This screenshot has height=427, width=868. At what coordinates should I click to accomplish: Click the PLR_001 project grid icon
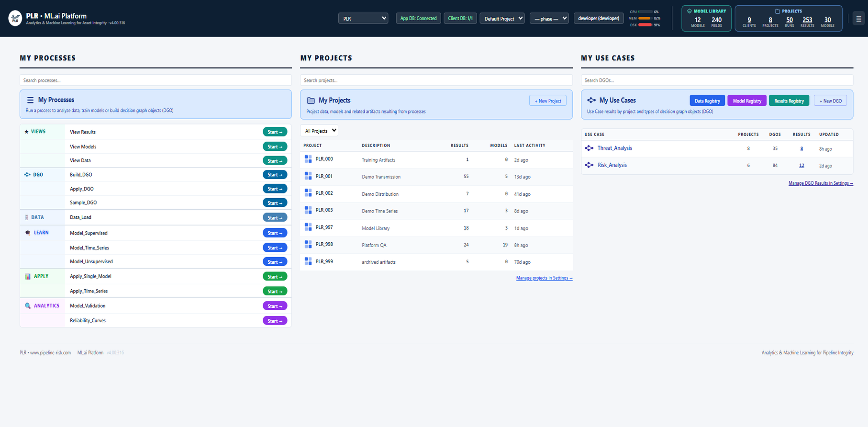308,176
